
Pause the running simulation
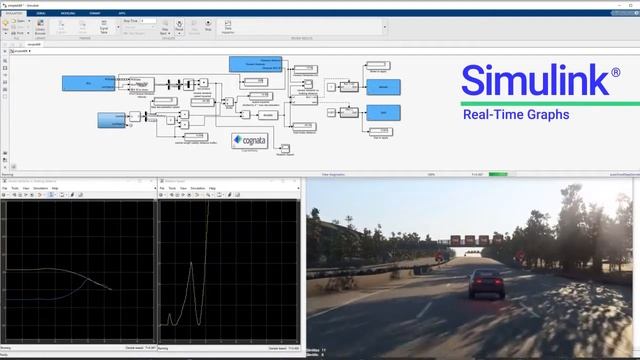179,25
